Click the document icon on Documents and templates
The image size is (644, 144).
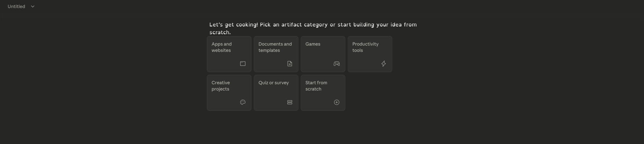290,64
